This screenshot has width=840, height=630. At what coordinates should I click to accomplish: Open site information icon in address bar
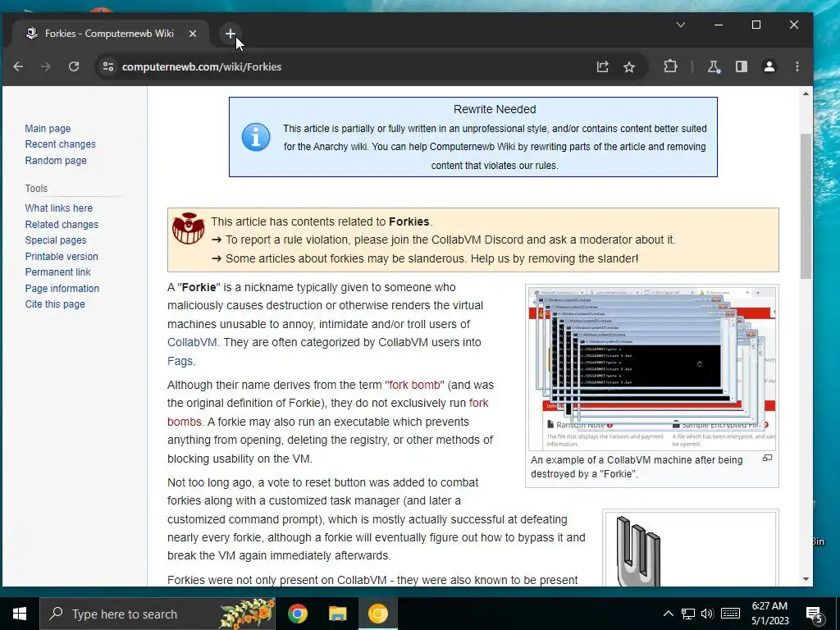[x=108, y=66]
